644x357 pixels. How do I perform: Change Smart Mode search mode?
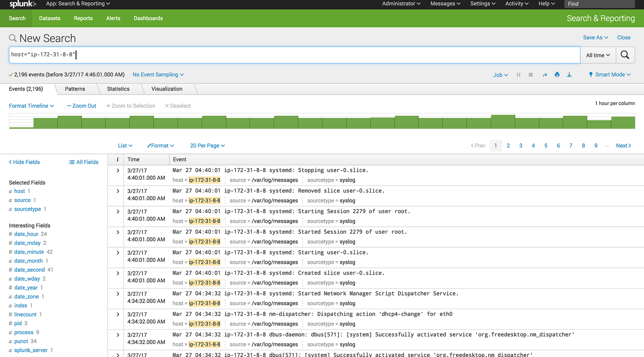point(609,75)
